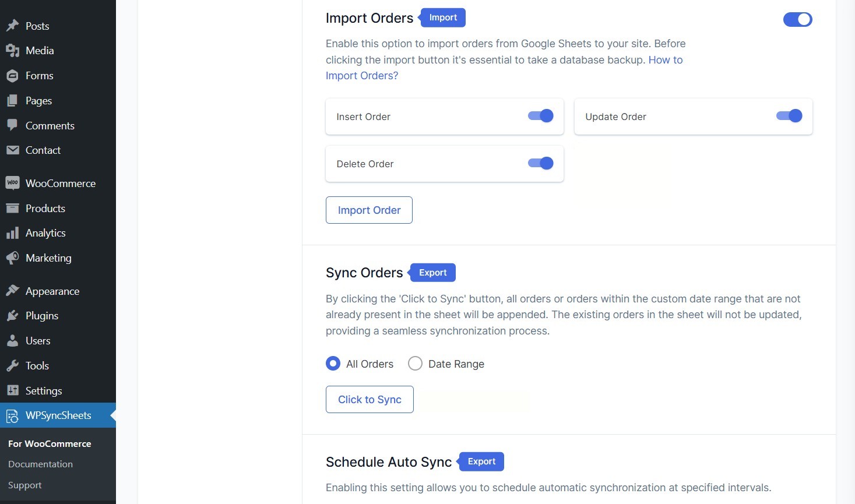Image resolution: width=855 pixels, height=504 pixels.
Task: Click the Export badge beside Schedule Auto Sync
Action: click(481, 461)
